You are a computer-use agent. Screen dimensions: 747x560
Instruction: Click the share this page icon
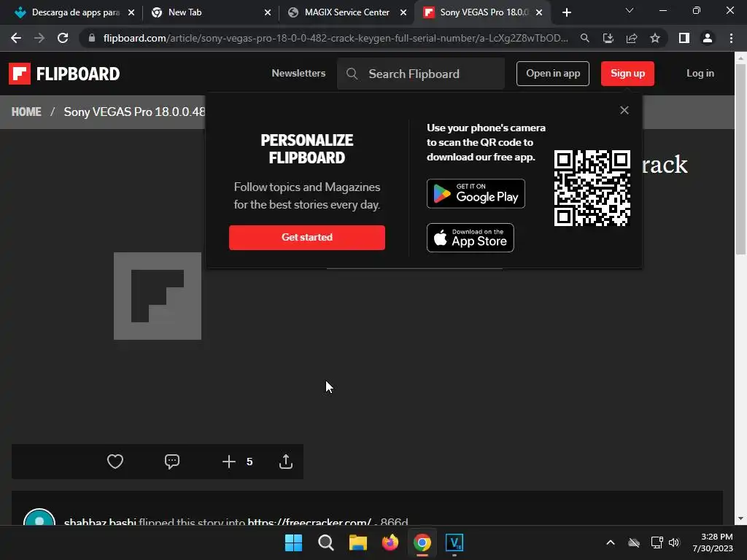pos(632,38)
